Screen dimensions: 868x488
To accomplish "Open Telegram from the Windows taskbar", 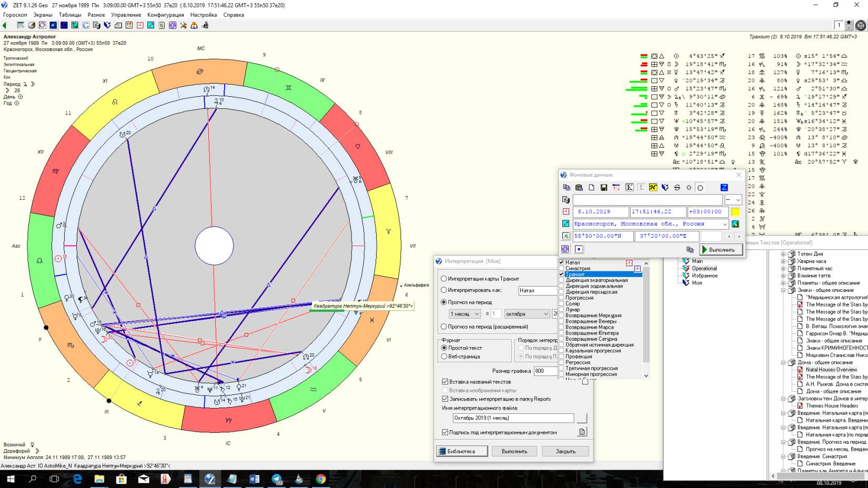I will point(277,479).
